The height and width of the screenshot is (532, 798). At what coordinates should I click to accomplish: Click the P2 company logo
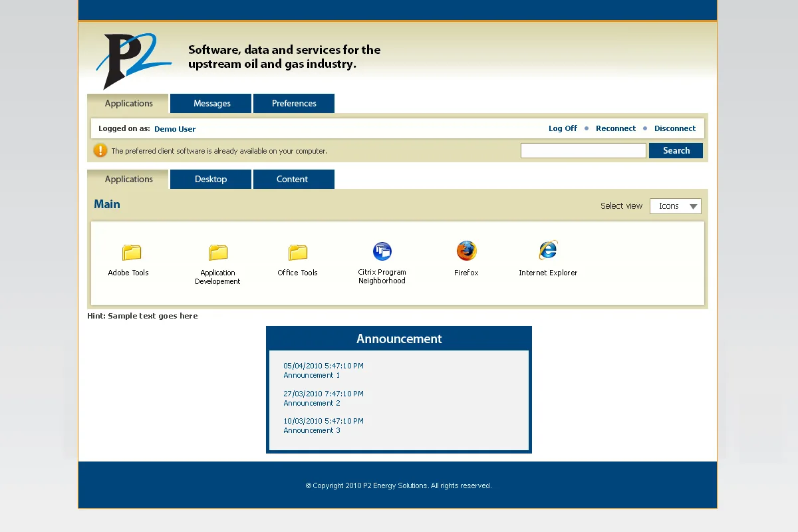134,60
